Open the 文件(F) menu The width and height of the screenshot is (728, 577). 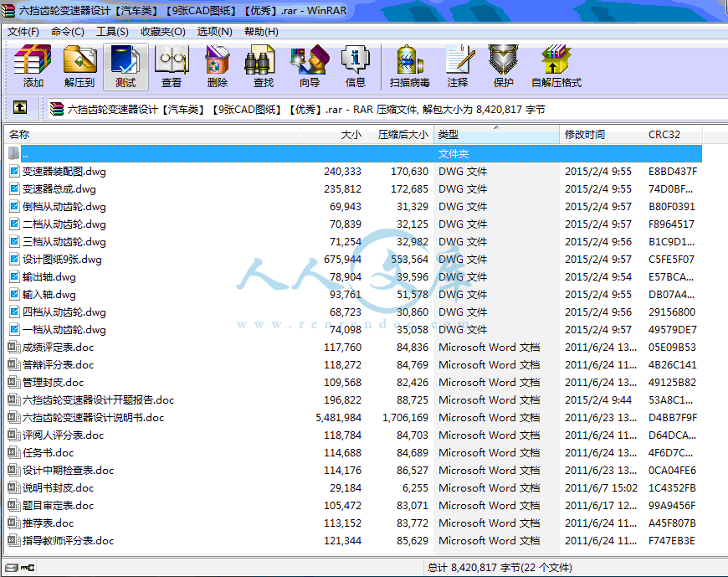coord(23,32)
